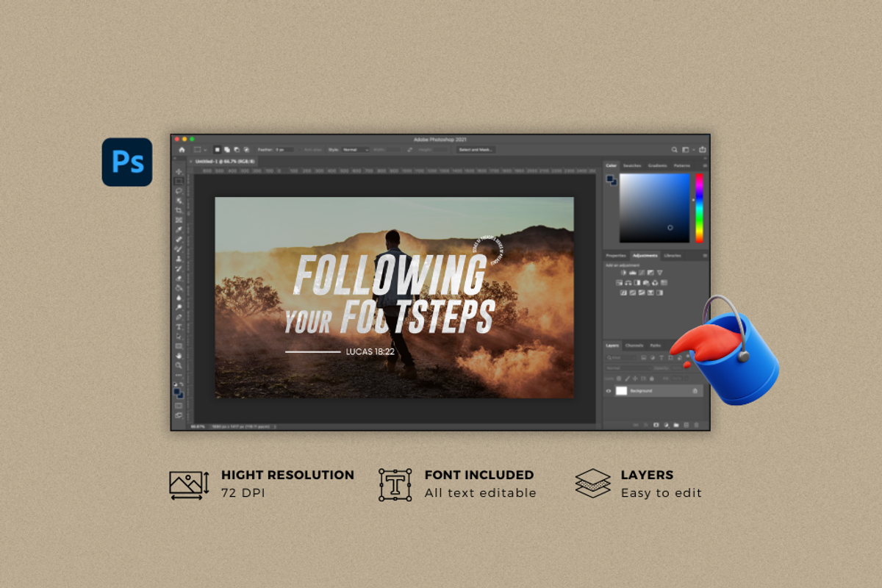Switch to the Swatches tab

click(x=632, y=165)
